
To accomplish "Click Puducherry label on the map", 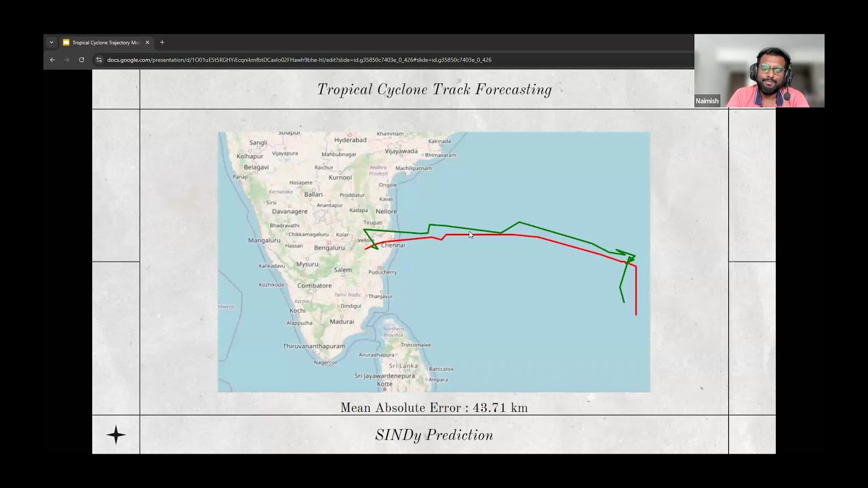I will click(x=382, y=272).
